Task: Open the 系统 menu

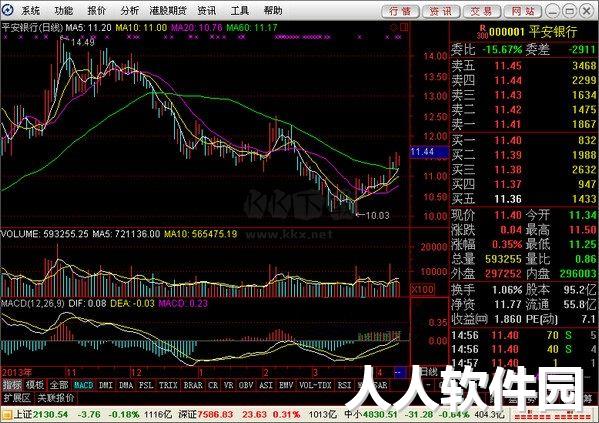Action: [x=31, y=11]
